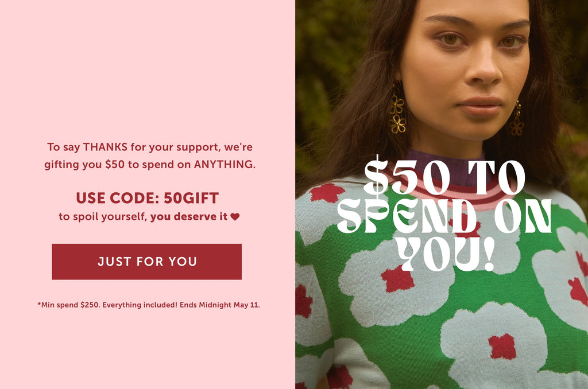Click the 'gifting you $50 to spend on ANYTHING' line
Screen dimensions: 588x389
click(150, 164)
